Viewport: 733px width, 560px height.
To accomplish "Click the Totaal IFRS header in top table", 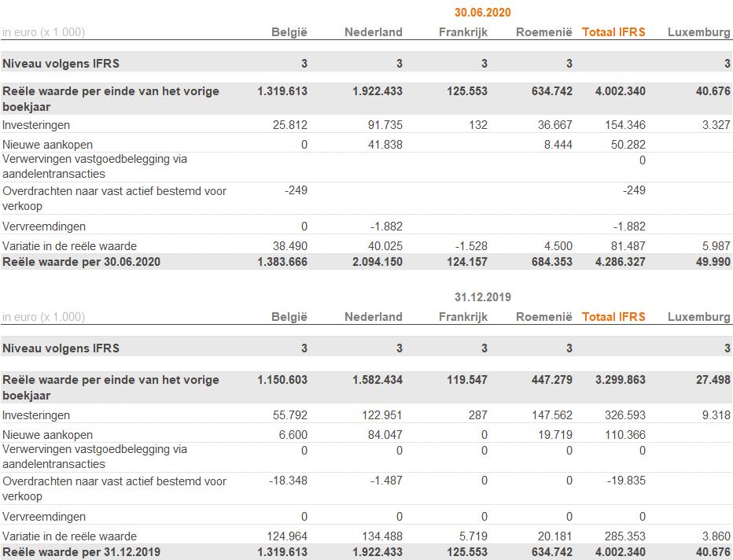I will pyautogui.click(x=613, y=32).
